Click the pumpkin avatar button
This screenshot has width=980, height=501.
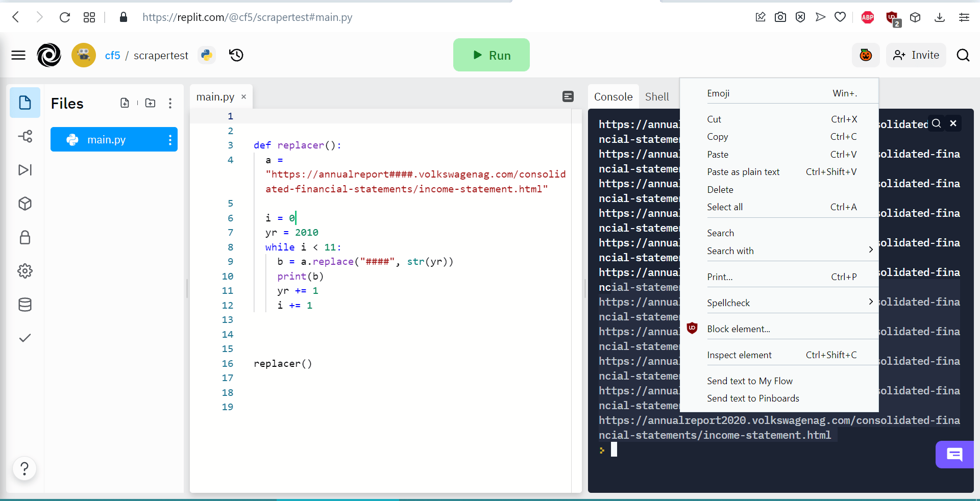click(x=866, y=55)
